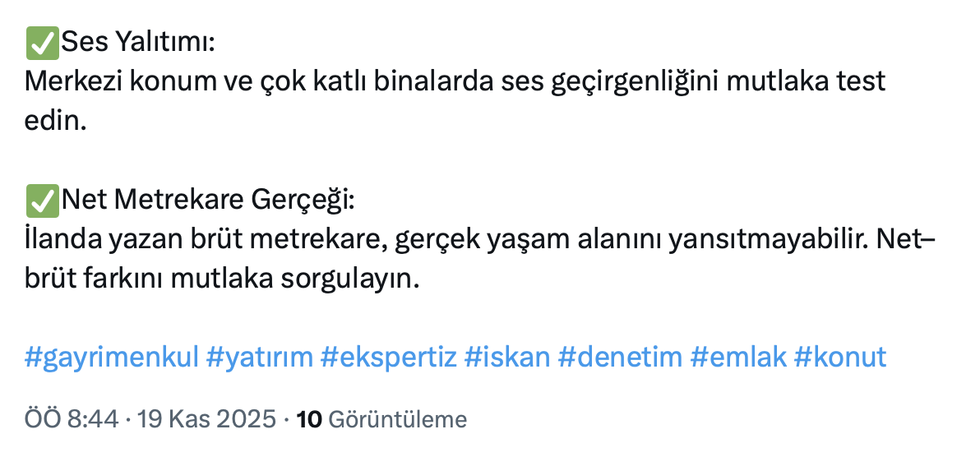Open the #gayrimenkul hashtag

112,358
